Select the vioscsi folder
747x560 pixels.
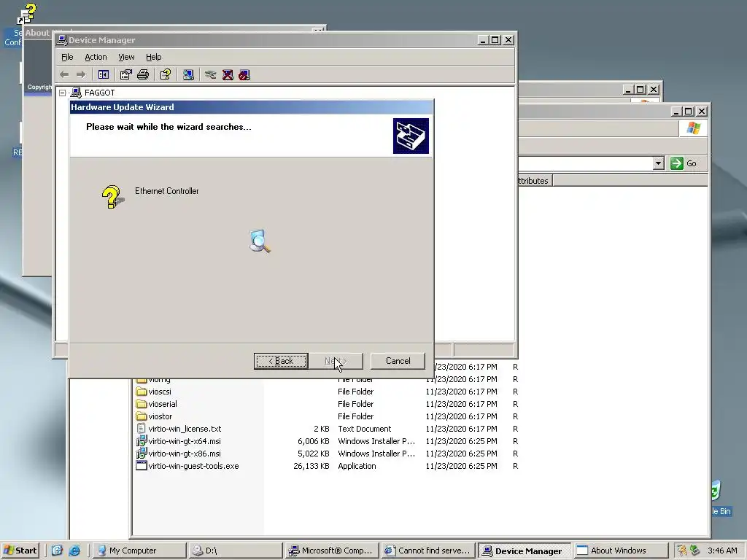(160, 392)
